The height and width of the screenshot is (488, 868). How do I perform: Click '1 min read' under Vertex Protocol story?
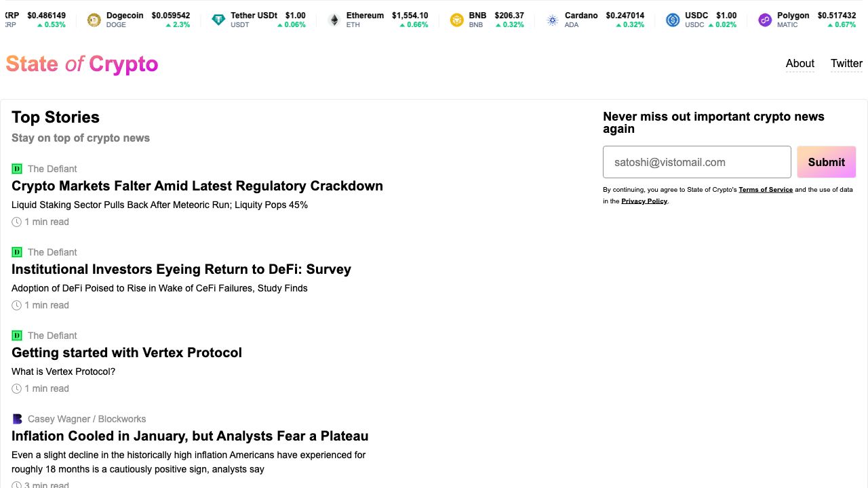(47, 388)
